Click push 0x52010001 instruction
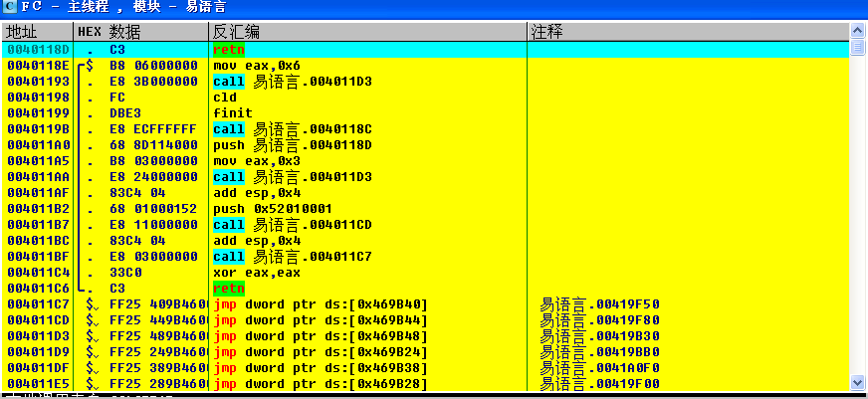868x399 pixels. [x=273, y=209]
